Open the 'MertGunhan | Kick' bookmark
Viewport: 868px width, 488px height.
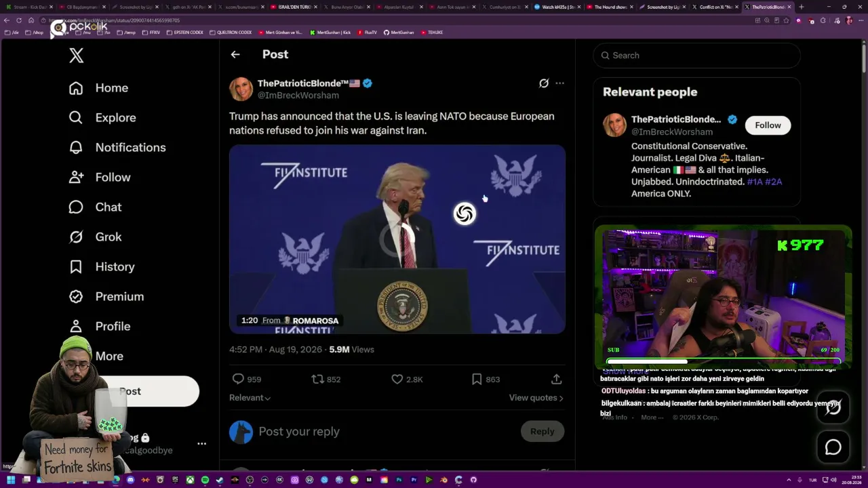(x=330, y=33)
